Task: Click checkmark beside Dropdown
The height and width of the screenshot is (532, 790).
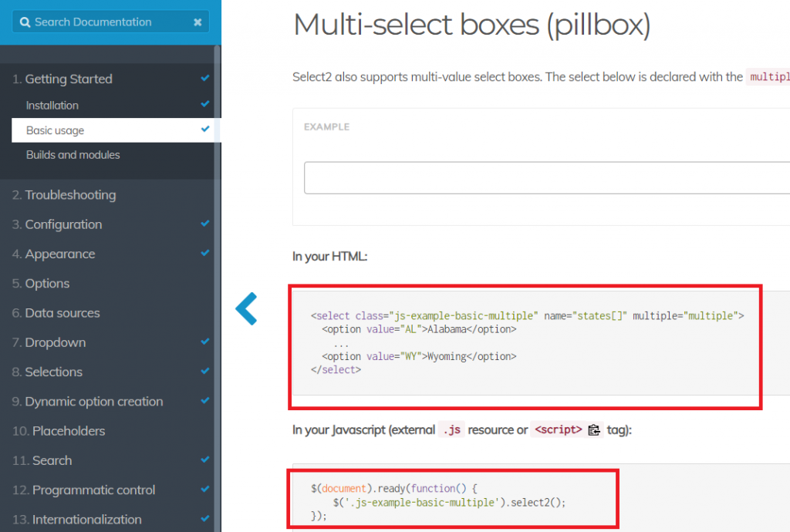Action: click(x=205, y=342)
